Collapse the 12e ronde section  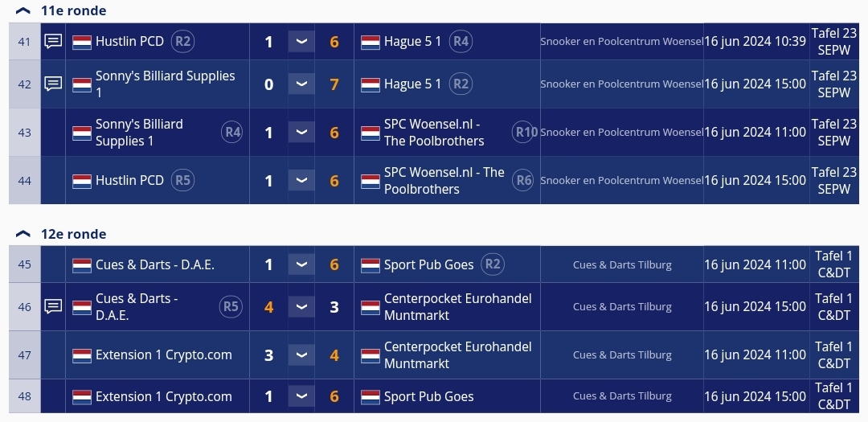click(23, 234)
